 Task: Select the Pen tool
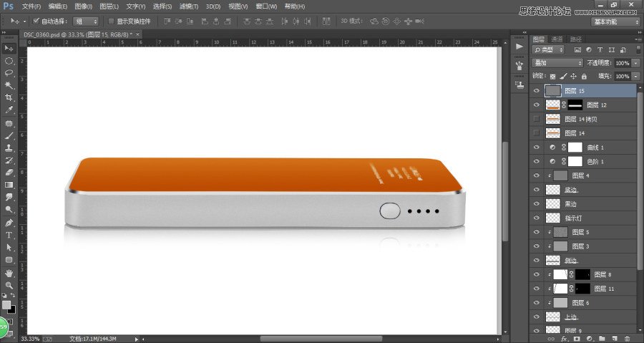9,223
